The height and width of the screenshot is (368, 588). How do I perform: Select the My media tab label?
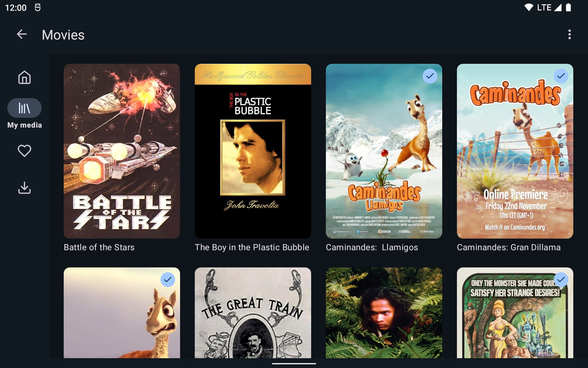[x=24, y=125]
